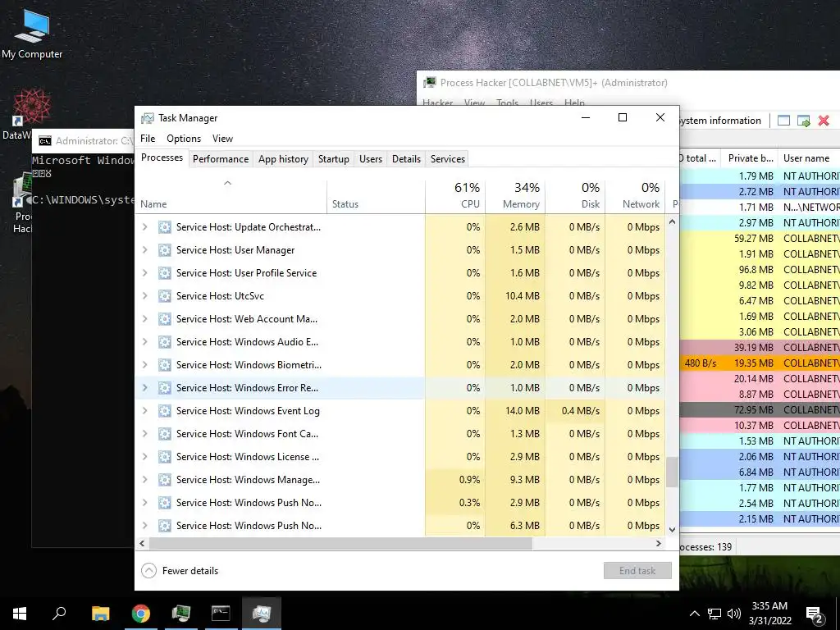This screenshot has width=840, height=630.
Task: Launch Chrome from taskbar
Action: [x=141, y=614]
